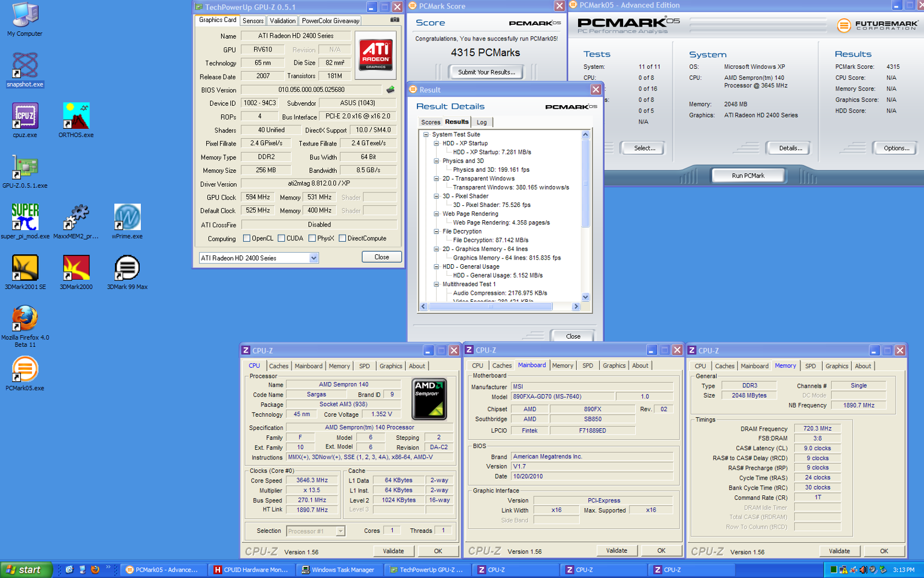This screenshot has height=578, width=924.
Task: Open ATI Radeon HD 2400 Series dropdown
Action: (x=314, y=258)
